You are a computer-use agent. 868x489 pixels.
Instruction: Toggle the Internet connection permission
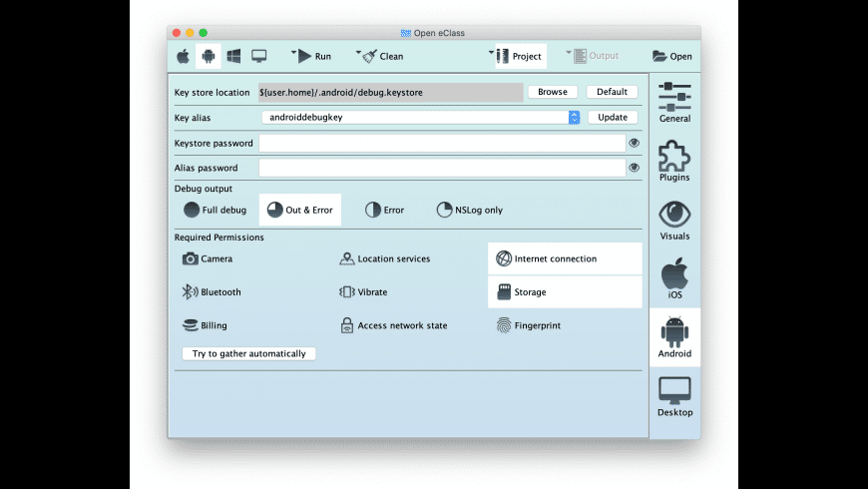click(x=565, y=258)
